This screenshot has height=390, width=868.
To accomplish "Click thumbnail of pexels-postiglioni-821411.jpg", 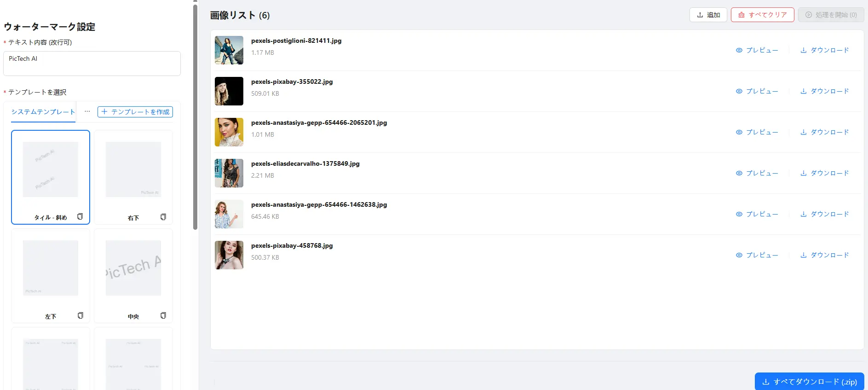I will (x=229, y=50).
